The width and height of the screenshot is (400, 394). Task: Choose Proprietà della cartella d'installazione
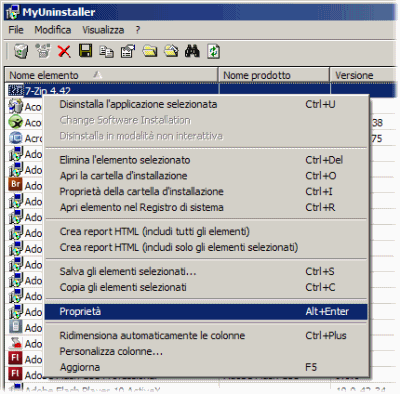(x=206, y=191)
